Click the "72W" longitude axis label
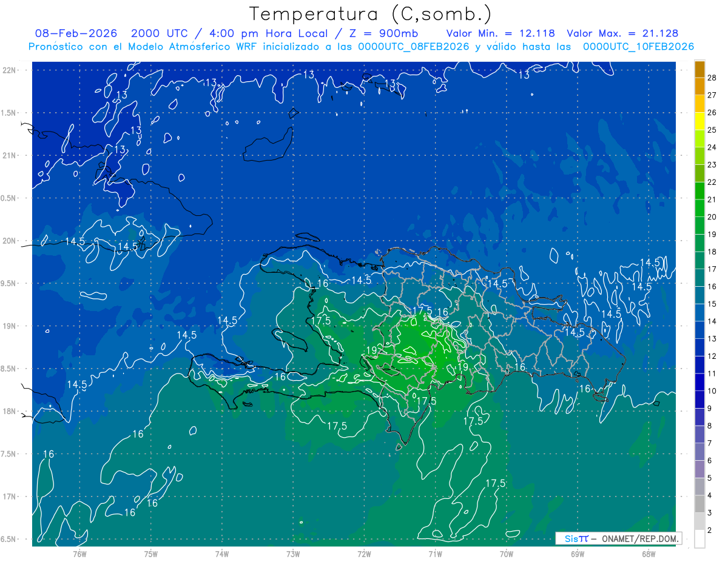Image resolution: width=728 pixels, height=562 pixels. coord(364,554)
